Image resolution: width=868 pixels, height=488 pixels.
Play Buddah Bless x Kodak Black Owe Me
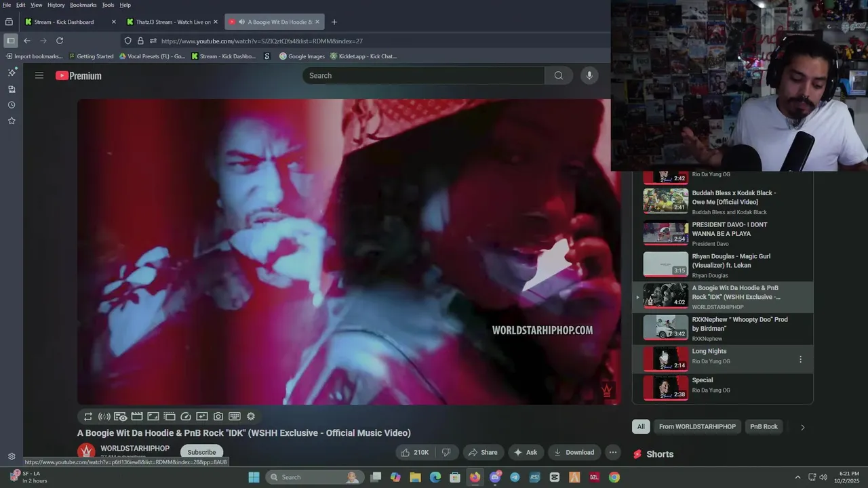722,202
